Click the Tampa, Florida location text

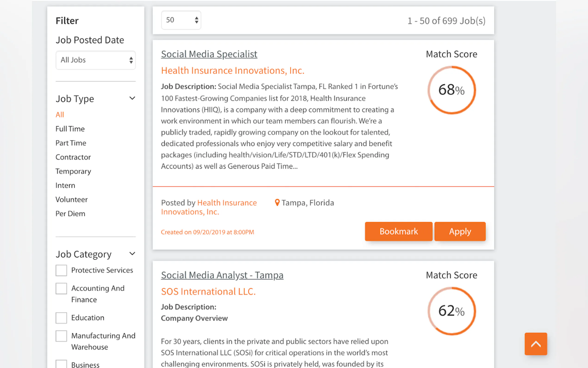[308, 203]
